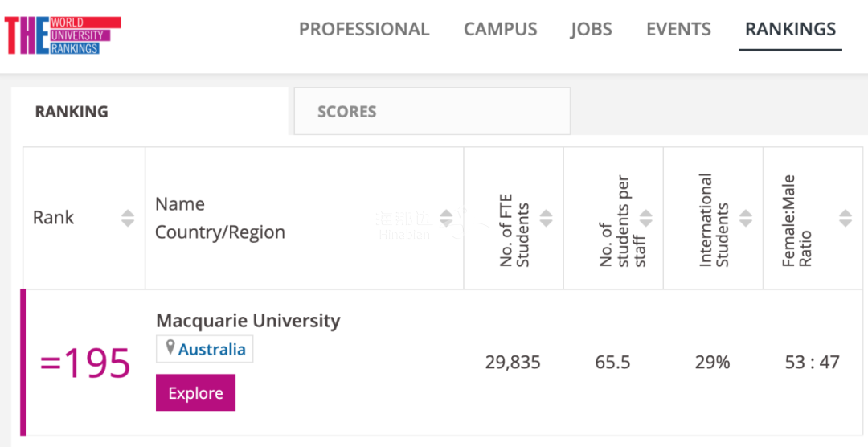The image size is (868, 447).
Task: Click the =195 rank value
Action: point(85,364)
